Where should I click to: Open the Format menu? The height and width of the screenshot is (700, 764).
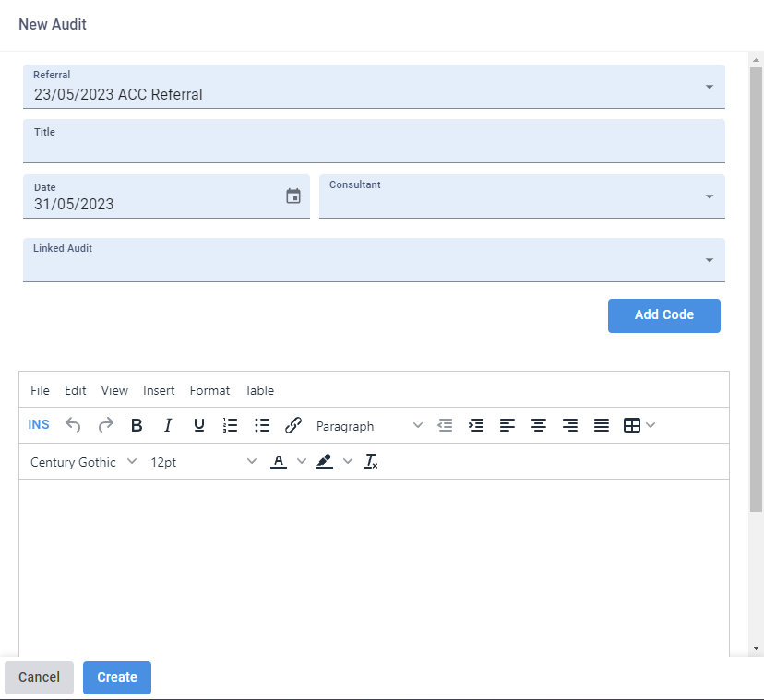[x=209, y=390]
